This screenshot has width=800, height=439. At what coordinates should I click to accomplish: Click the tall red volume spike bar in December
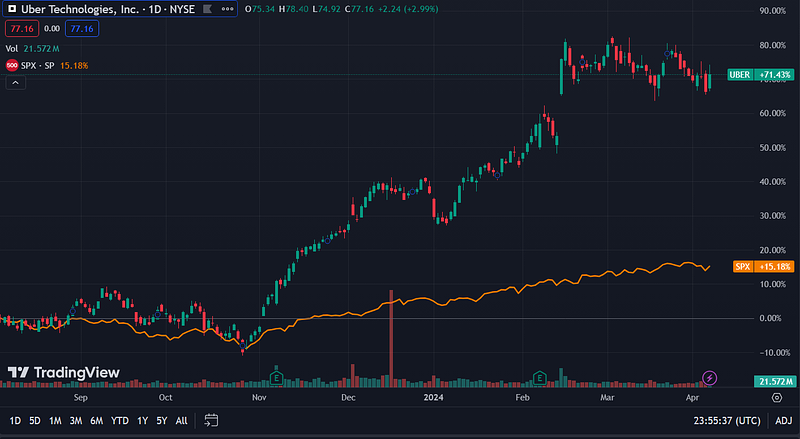tap(391, 338)
